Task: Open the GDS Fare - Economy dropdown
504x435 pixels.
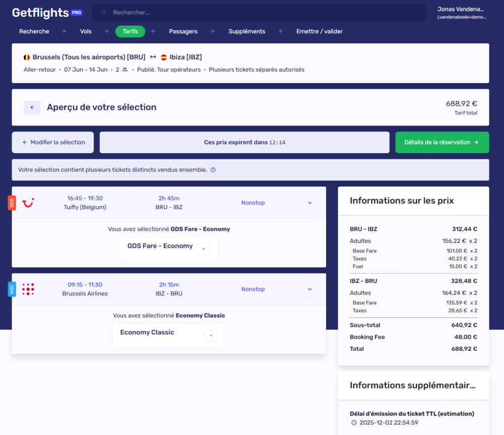Action: tap(204, 248)
